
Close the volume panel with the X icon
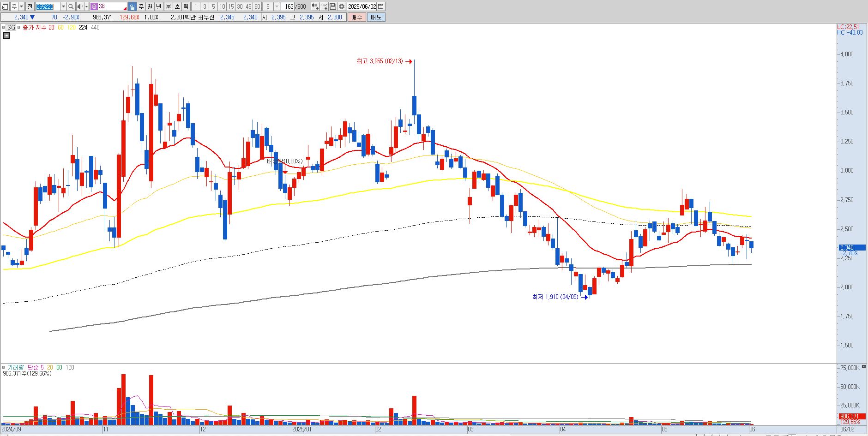(x=864, y=366)
